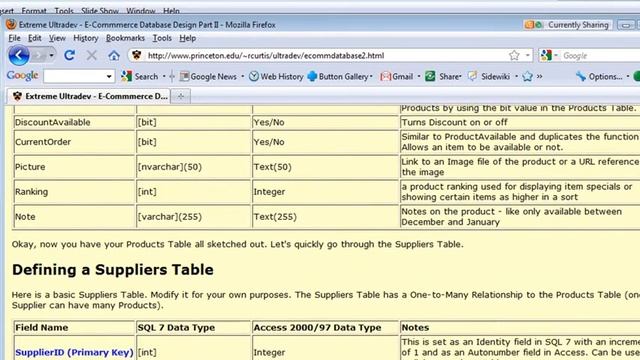The height and width of the screenshot is (360, 640).
Task: Click the SQL 7 Data Type column header
Action: coord(193,327)
